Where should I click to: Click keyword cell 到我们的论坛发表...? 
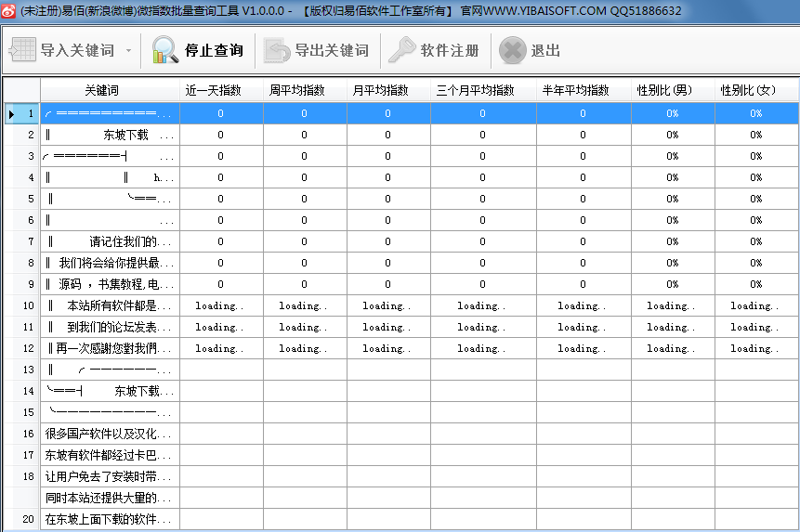tap(111, 327)
